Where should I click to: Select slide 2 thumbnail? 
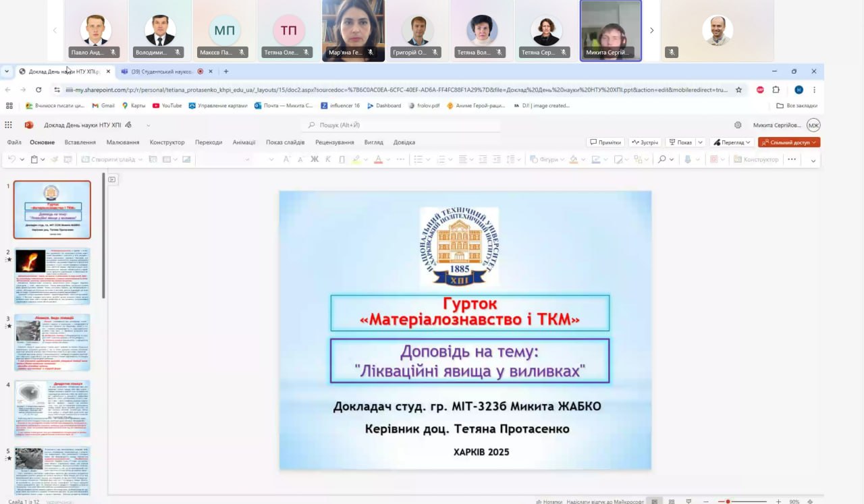(52, 275)
